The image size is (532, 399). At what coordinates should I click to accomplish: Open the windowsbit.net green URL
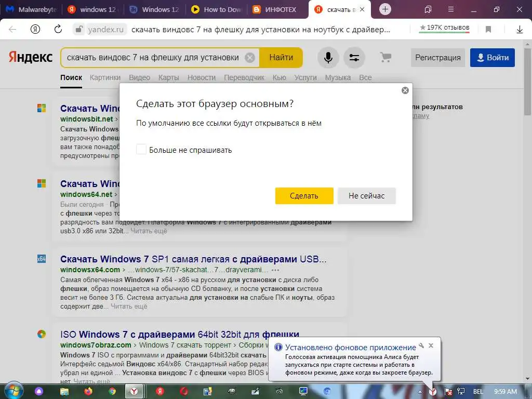[x=87, y=119]
